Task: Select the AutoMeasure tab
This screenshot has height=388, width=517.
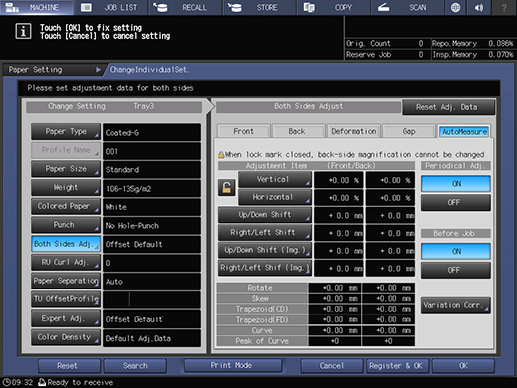Action: click(464, 132)
